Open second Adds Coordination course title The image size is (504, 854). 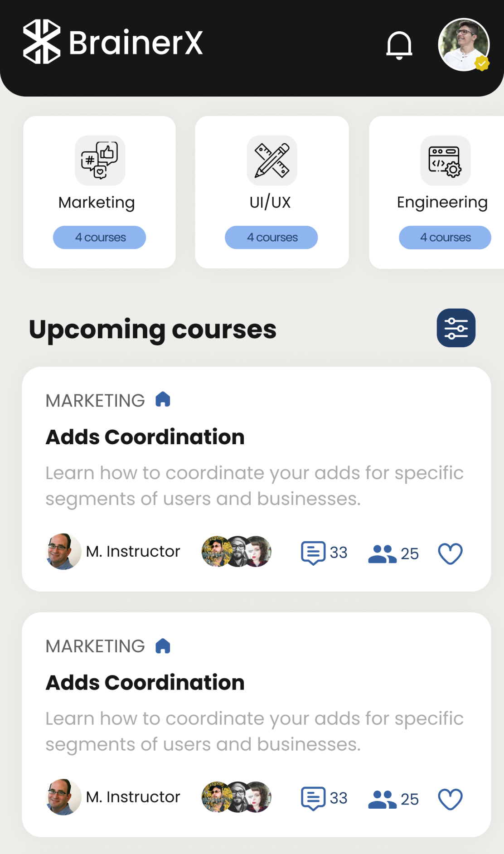145,683
